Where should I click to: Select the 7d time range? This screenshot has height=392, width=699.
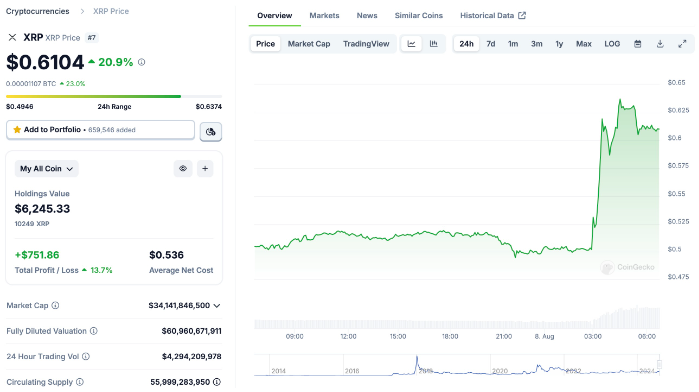(490, 44)
